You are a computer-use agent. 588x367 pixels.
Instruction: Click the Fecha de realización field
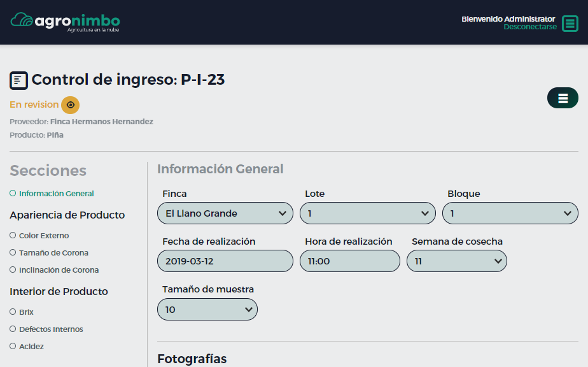[225, 261]
